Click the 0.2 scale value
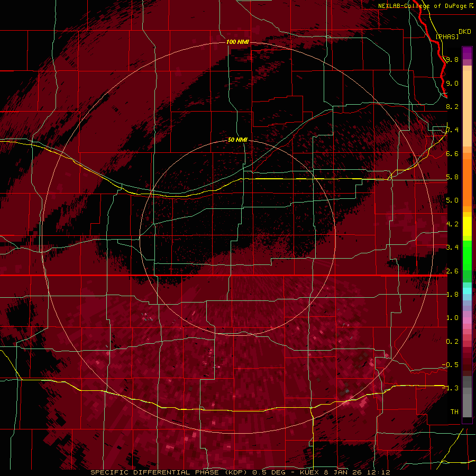Image resolution: width=476 pixels, height=476 pixels. [452, 342]
